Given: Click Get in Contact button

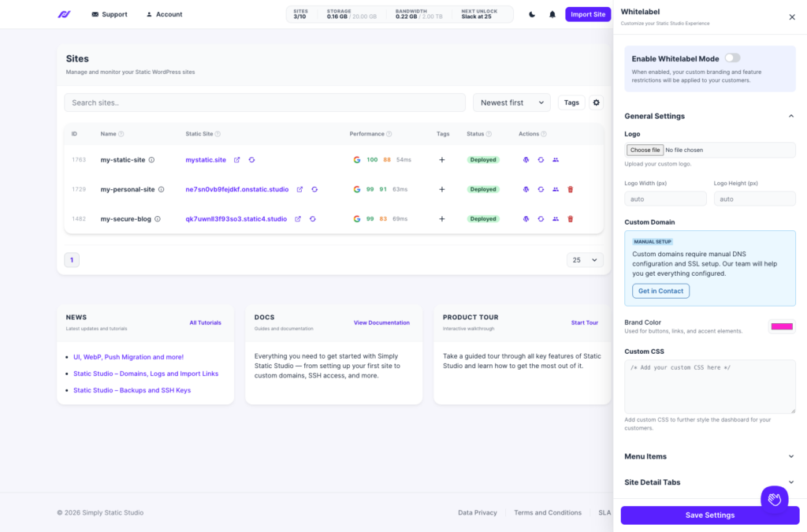Looking at the screenshot, I should coord(661,291).
